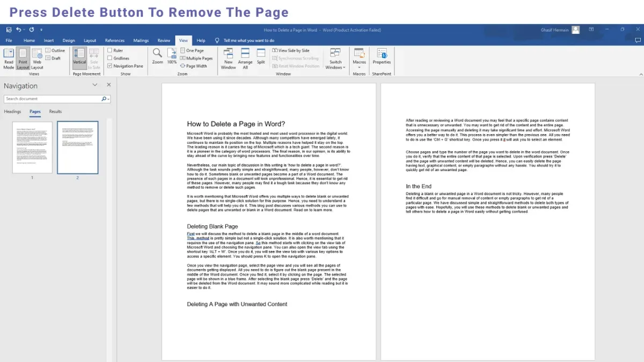Open the undo history dropdown arrow
This screenshot has height=362, width=644.
tap(25, 30)
